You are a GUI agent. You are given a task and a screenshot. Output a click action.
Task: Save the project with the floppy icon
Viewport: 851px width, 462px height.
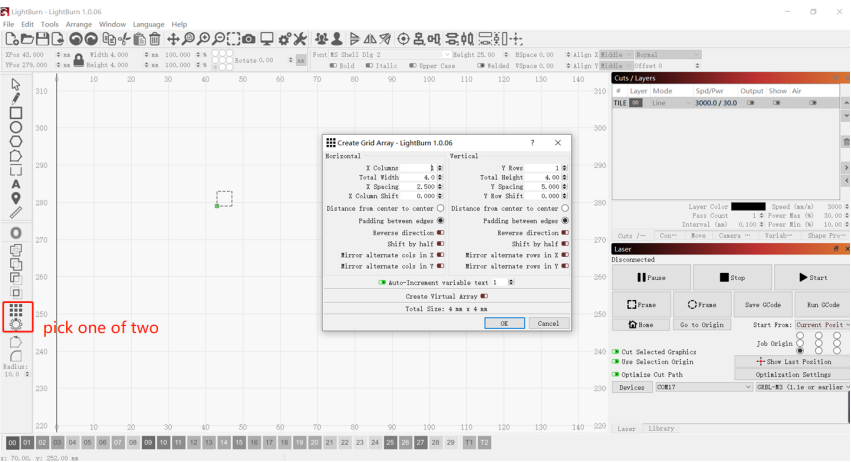pos(42,39)
